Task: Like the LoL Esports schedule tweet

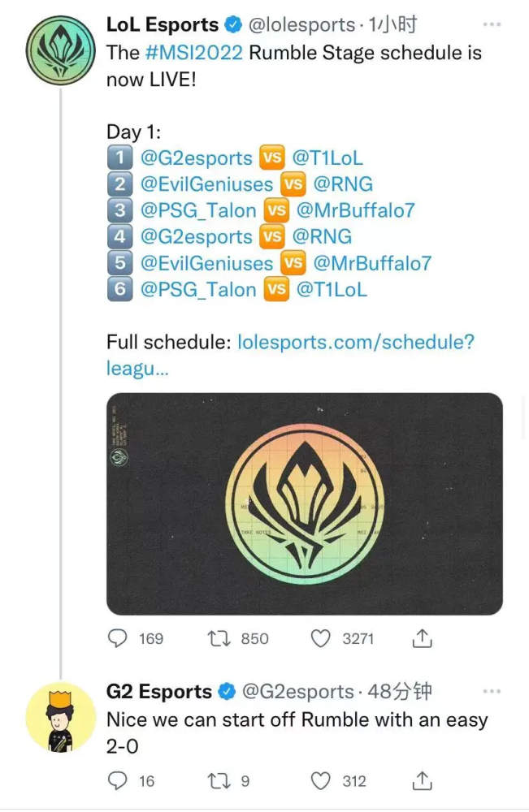Action: pyautogui.click(x=322, y=639)
